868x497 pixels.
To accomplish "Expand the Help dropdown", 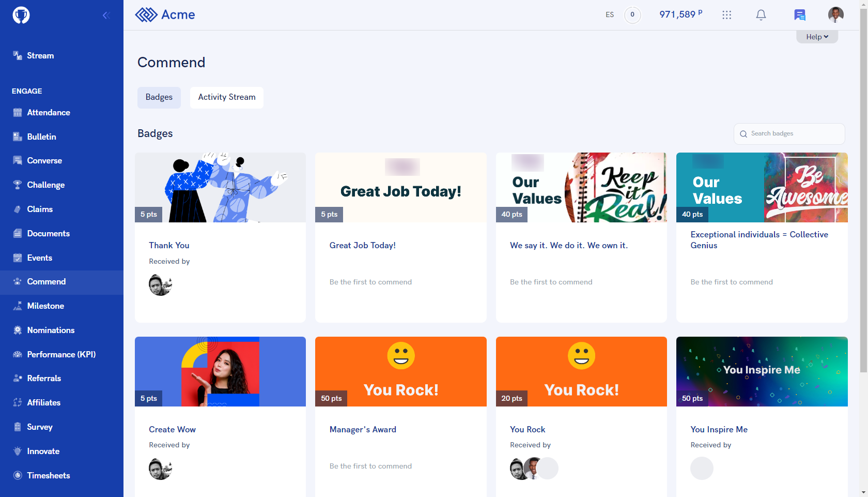I will pos(817,37).
